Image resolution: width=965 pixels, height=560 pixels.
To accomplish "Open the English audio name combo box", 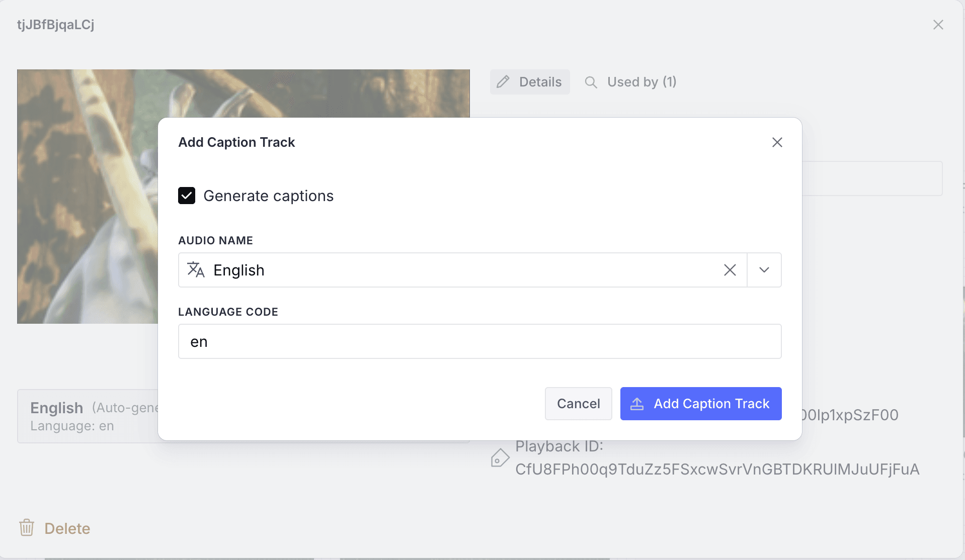I will [453, 270].
